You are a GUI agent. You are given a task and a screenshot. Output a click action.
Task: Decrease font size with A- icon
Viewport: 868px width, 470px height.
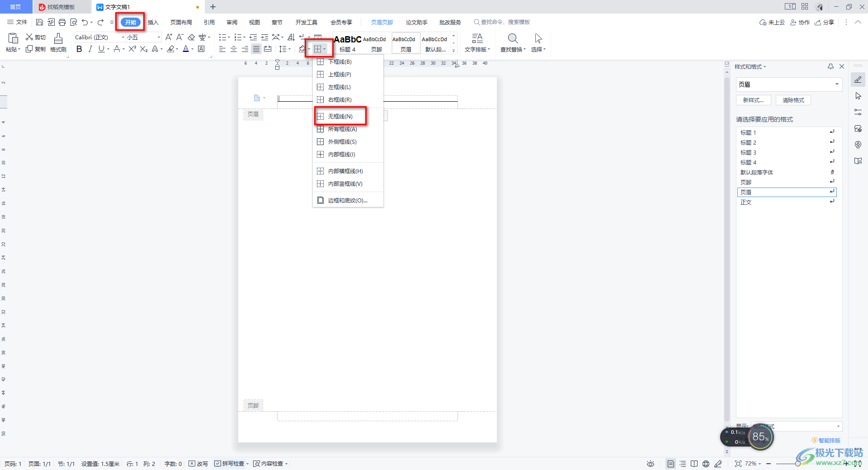coord(179,37)
